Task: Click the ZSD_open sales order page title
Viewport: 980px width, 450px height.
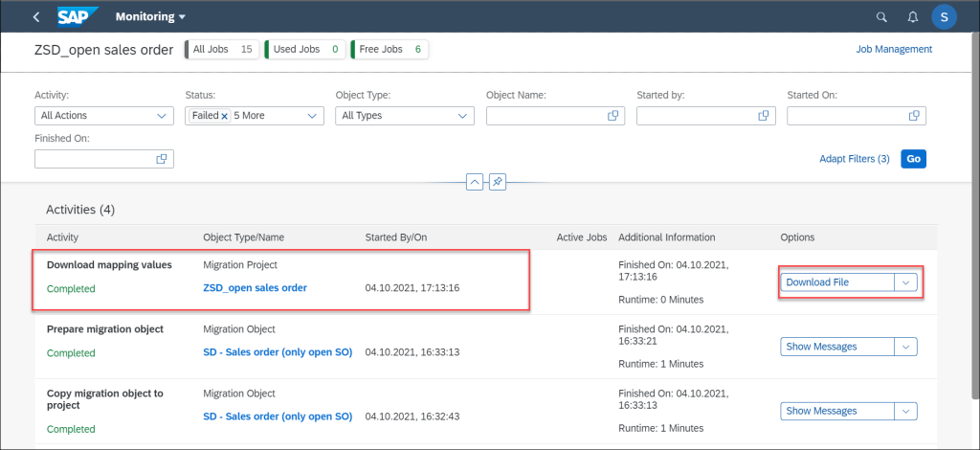Action: (x=103, y=50)
